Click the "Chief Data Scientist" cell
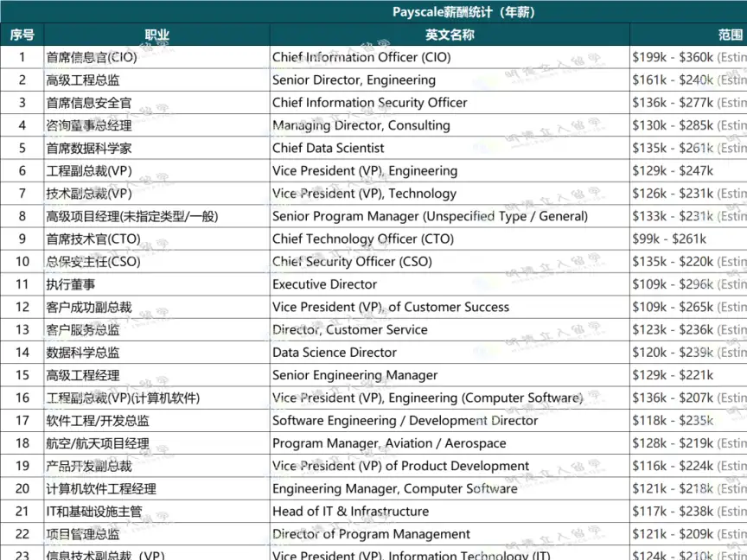747x560 pixels. [x=450, y=148]
